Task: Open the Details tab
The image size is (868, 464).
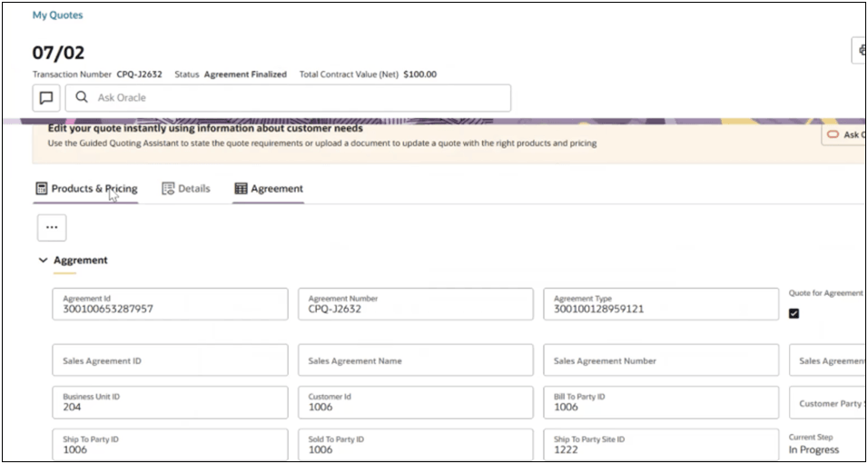Action: click(x=186, y=189)
